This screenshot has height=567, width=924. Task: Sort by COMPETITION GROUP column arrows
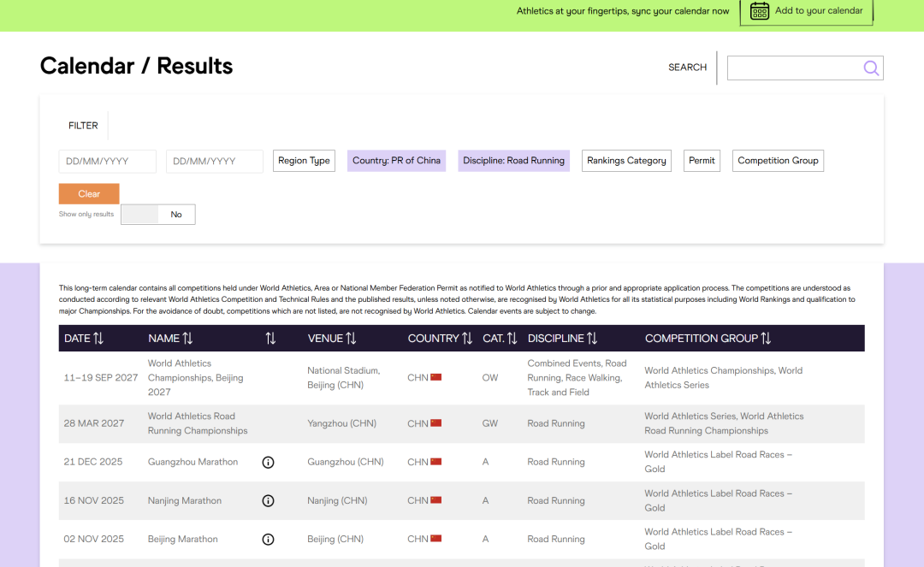[766, 339]
